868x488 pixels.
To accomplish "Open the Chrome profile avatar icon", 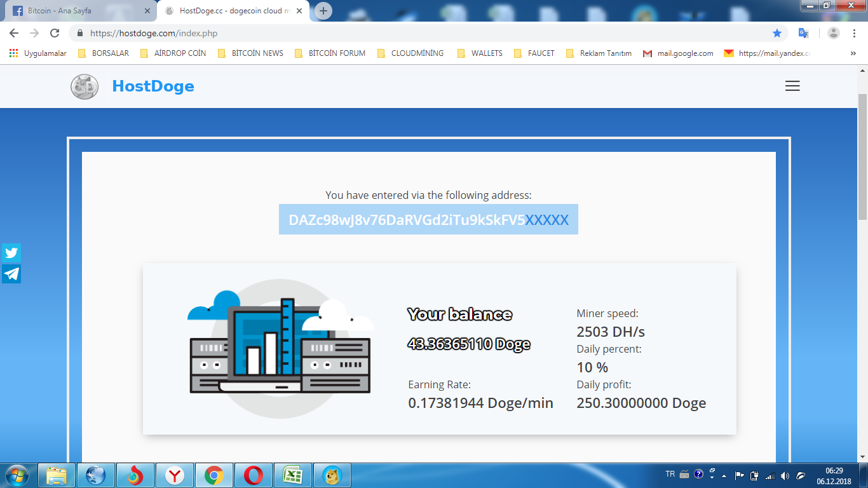I will point(834,33).
